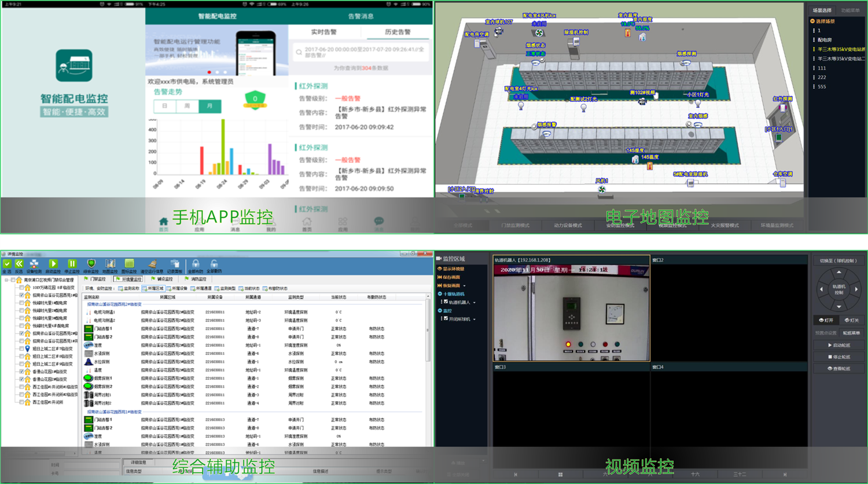Expand the 恢复画面 dropdown arrow
Image resolution: width=868 pixels, height=484 pixels.
(464, 286)
